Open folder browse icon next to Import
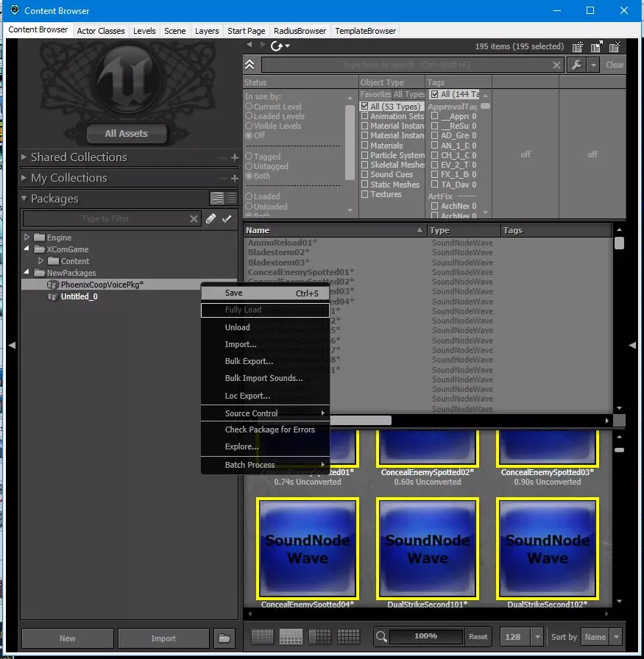The image size is (644, 659). 224,638
